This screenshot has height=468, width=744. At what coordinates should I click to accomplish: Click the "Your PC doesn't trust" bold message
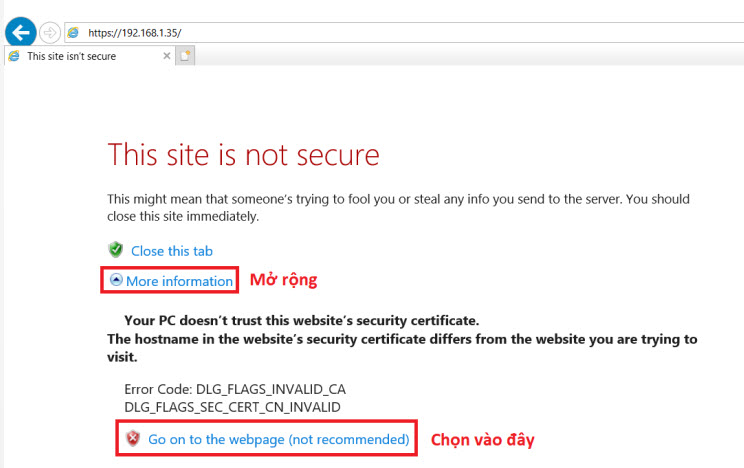click(301, 321)
